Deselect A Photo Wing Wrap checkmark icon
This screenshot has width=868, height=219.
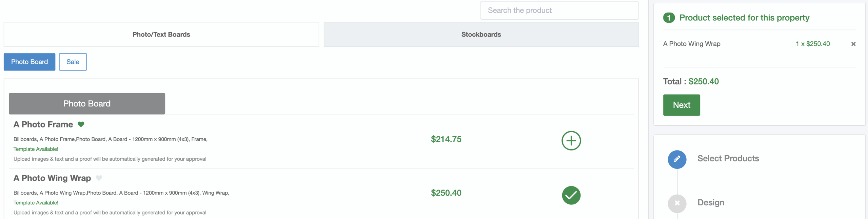tap(571, 195)
